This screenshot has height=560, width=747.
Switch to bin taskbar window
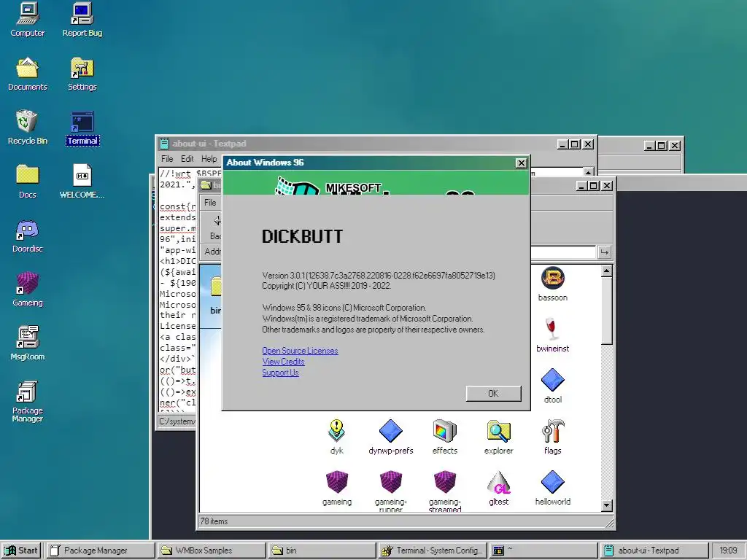click(x=322, y=551)
